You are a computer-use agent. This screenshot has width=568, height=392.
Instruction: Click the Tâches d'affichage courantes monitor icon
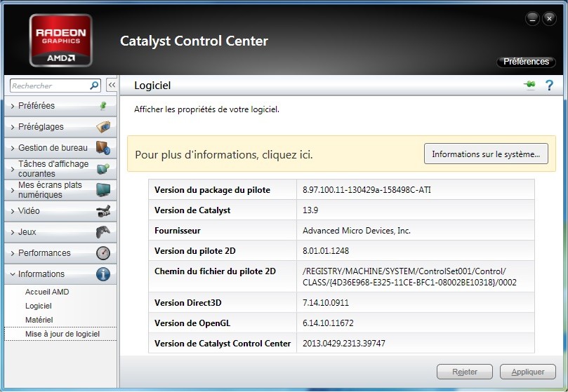(x=103, y=168)
